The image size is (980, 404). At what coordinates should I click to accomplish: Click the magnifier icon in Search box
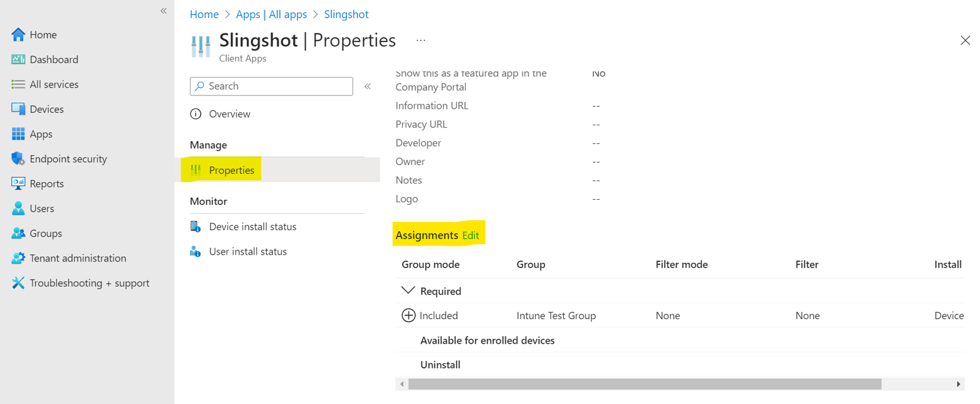point(200,86)
